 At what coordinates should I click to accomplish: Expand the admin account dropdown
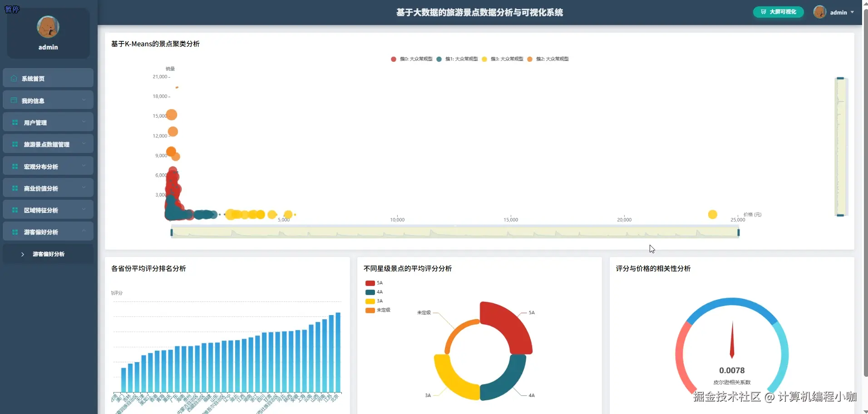click(852, 12)
